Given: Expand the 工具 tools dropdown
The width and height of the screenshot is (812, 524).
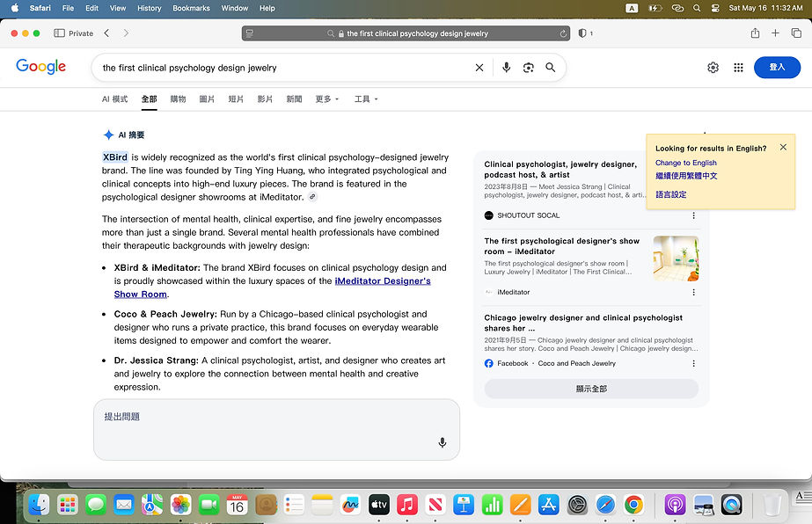Looking at the screenshot, I should [366, 98].
